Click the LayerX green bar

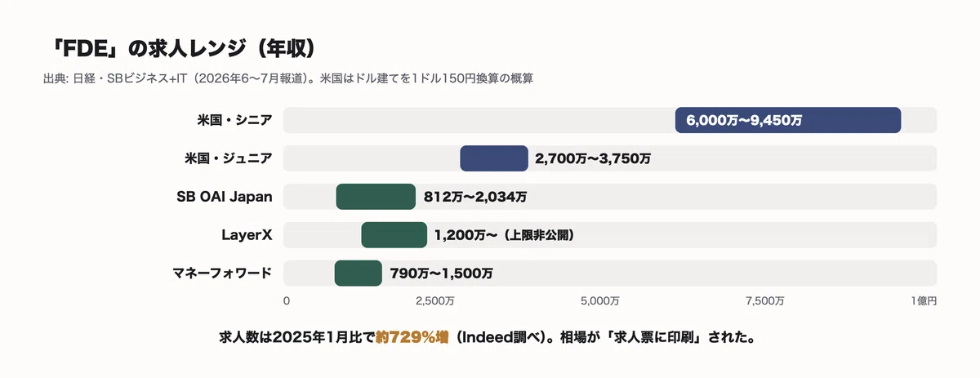pyautogui.click(x=394, y=235)
